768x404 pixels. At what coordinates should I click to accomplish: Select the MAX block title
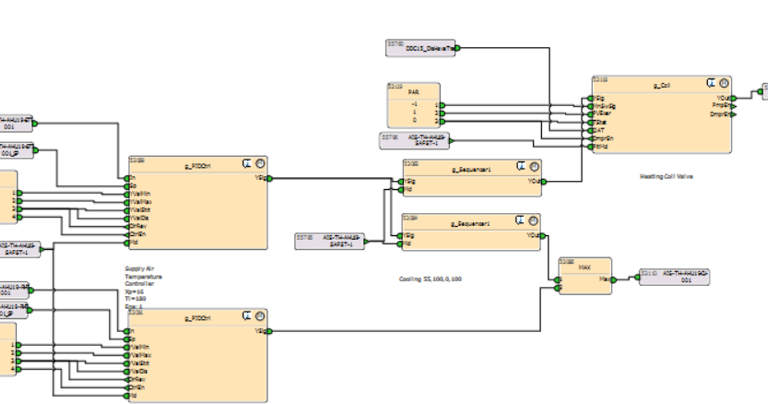585,267
